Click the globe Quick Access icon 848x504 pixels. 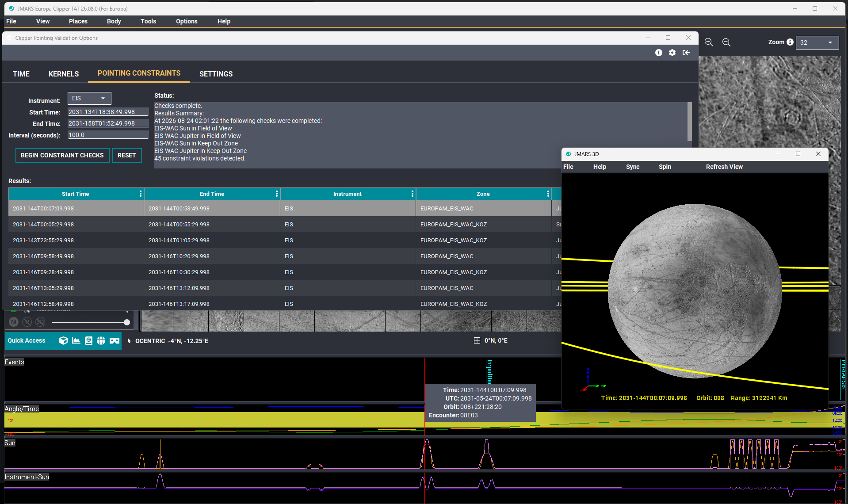tap(101, 340)
